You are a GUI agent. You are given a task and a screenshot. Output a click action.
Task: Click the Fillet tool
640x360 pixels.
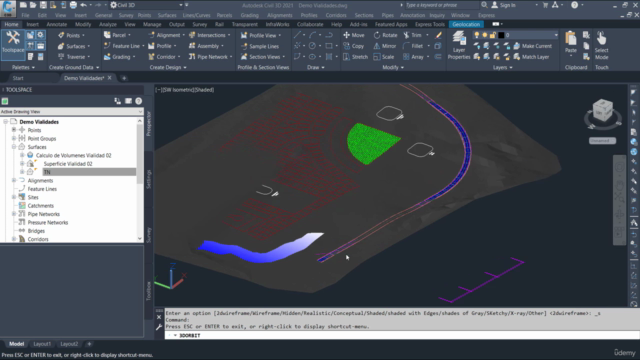pos(413,46)
